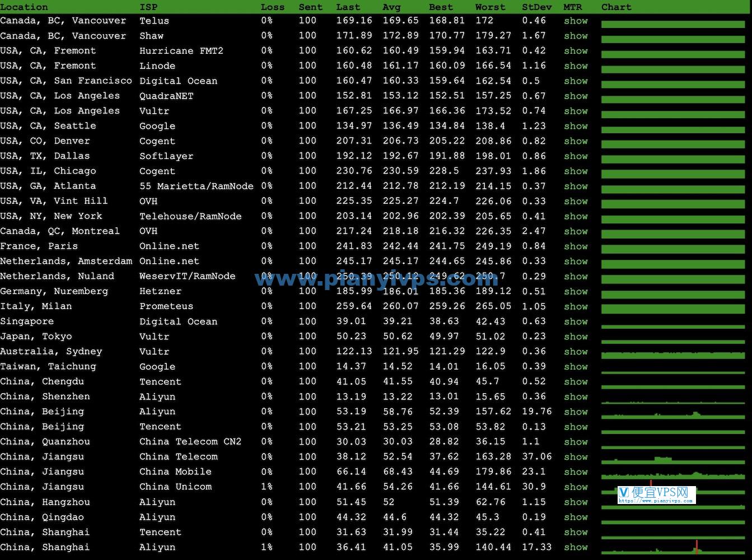752x560 pixels.
Task: Show MTR for Jiangsu China Telecom
Action: [x=576, y=458]
